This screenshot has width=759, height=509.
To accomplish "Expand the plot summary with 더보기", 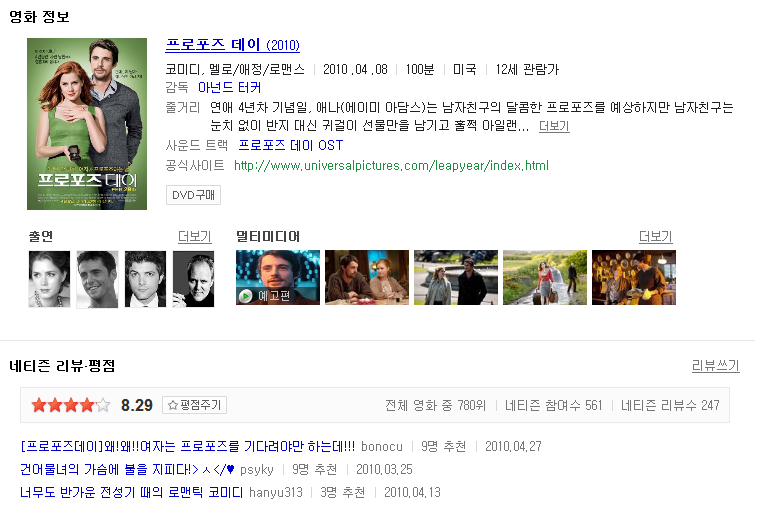I will pyautogui.click(x=553, y=126).
